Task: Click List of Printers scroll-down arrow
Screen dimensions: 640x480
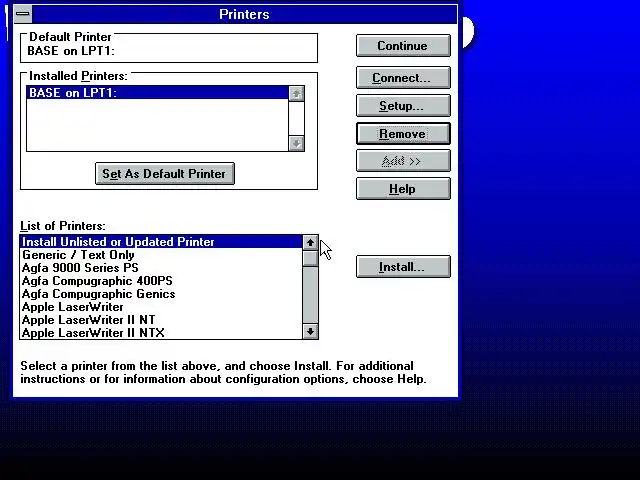Action: pyautogui.click(x=310, y=331)
